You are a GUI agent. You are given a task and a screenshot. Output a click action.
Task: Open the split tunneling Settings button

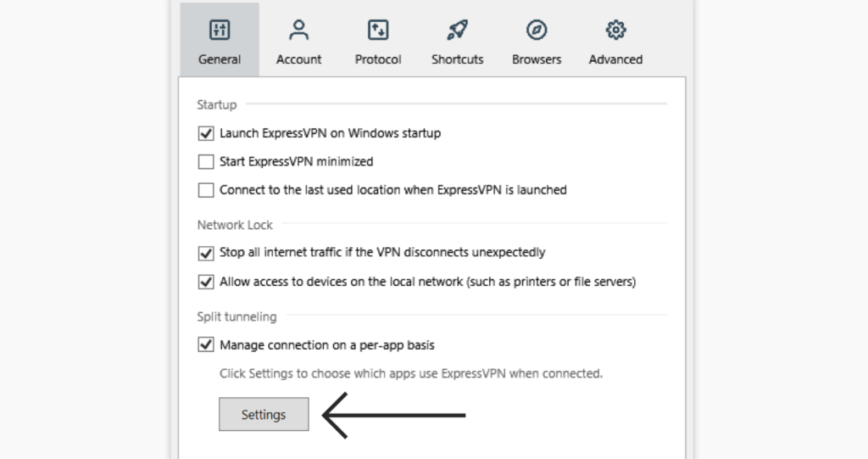264,415
